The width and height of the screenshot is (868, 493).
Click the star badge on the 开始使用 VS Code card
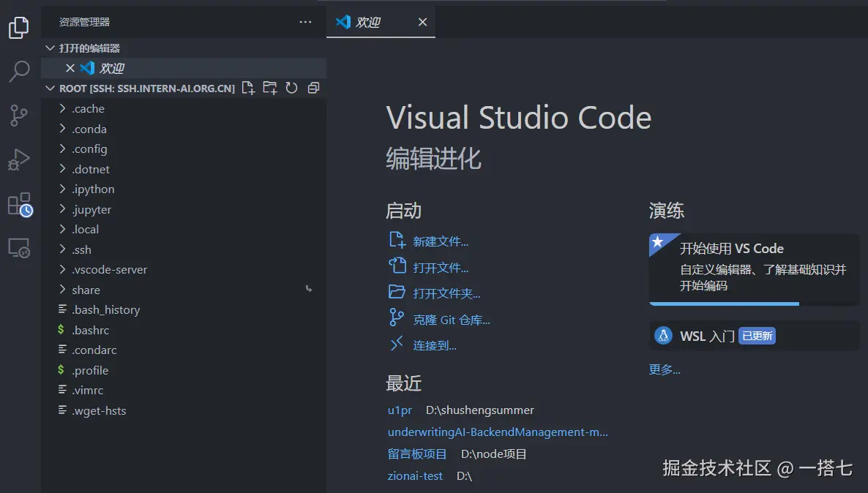[658, 242]
